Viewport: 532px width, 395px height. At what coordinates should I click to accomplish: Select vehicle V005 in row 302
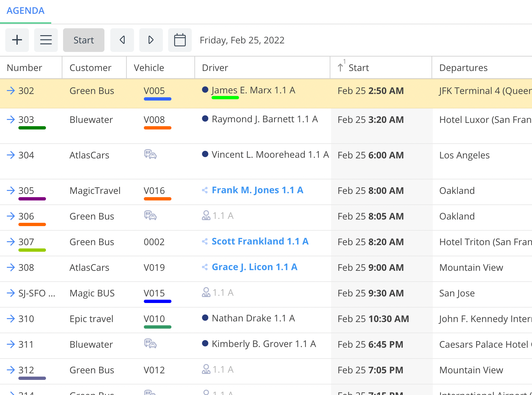click(x=154, y=91)
